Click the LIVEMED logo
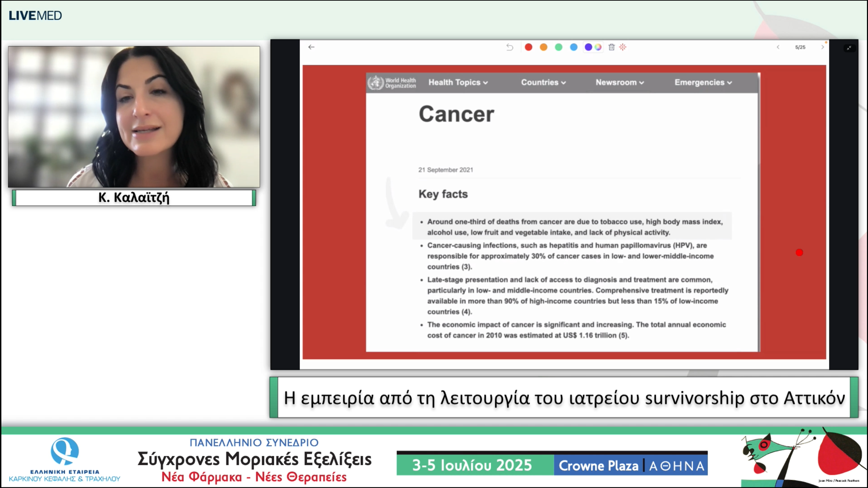Viewport: 868px width, 488px height. click(x=36, y=15)
